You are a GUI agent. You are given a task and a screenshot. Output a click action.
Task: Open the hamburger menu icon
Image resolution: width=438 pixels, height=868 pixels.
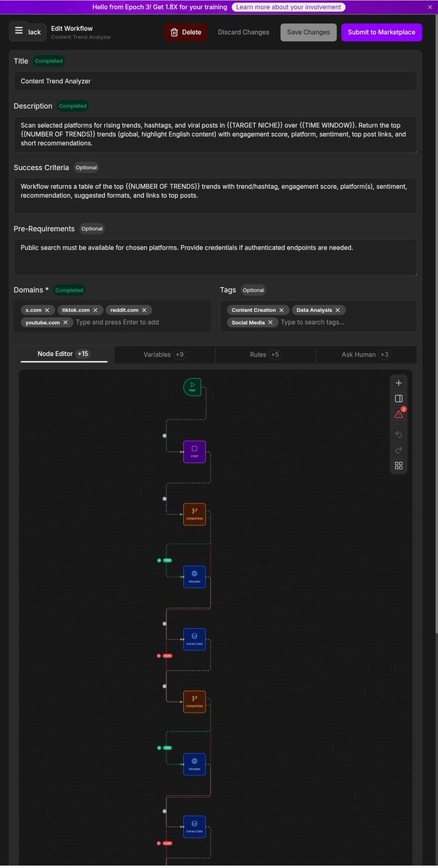click(19, 31)
